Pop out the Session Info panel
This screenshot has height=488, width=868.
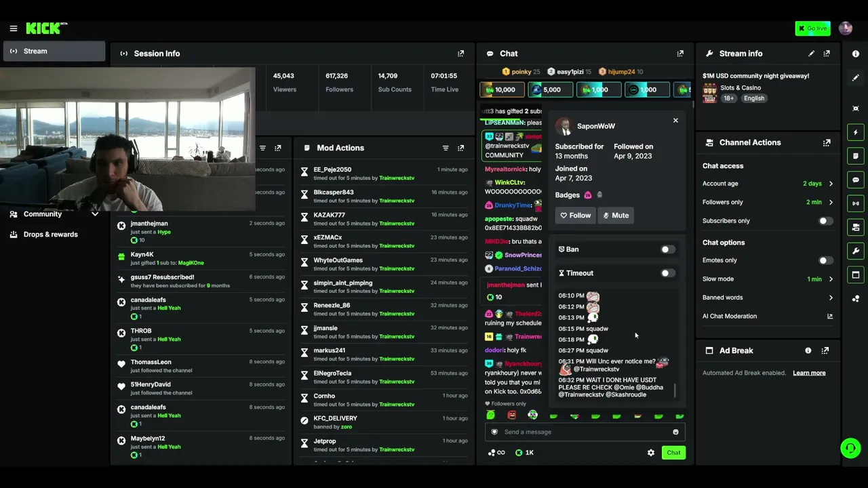461,54
